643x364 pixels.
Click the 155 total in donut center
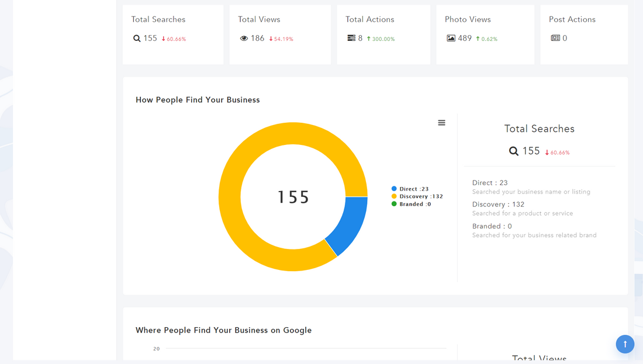click(x=293, y=197)
